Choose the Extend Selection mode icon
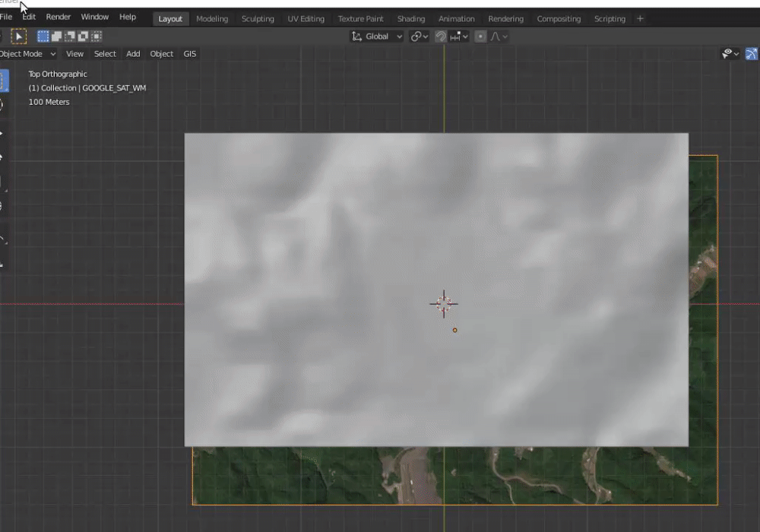This screenshot has width=760, height=532. pyautogui.click(x=56, y=36)
